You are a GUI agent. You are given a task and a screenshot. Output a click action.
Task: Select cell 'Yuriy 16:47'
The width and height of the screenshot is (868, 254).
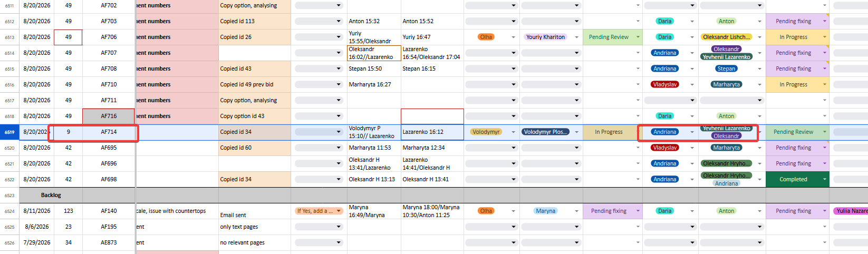click(432, 37)
